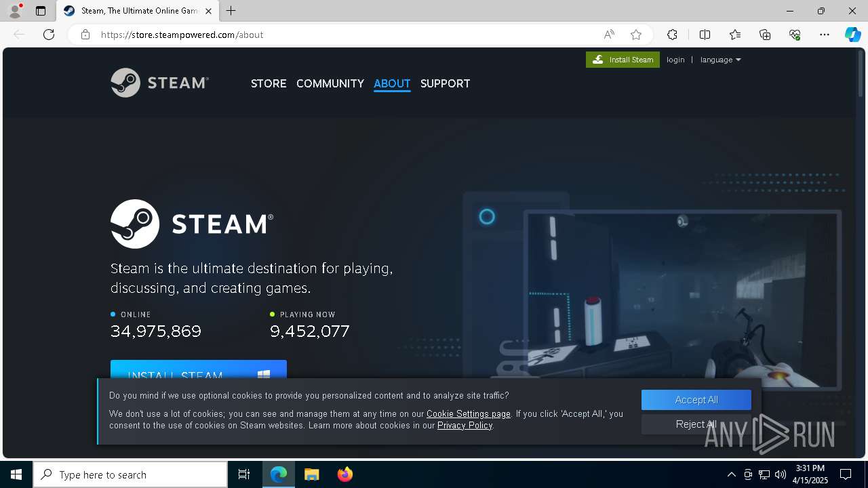Select the ABOUT menu item
This screenshot has width=868, height=488.
coord(392,83)
